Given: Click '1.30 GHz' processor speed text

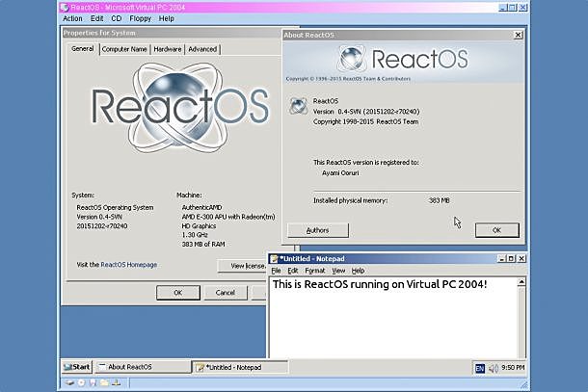Looking at the screenshot, I should coord(195,235).
